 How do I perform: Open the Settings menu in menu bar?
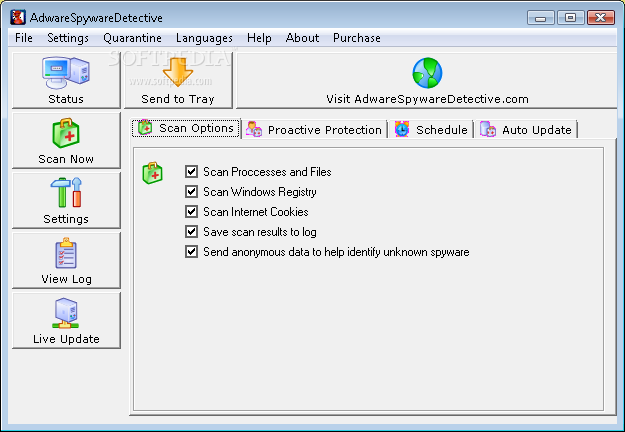point(68,38)
